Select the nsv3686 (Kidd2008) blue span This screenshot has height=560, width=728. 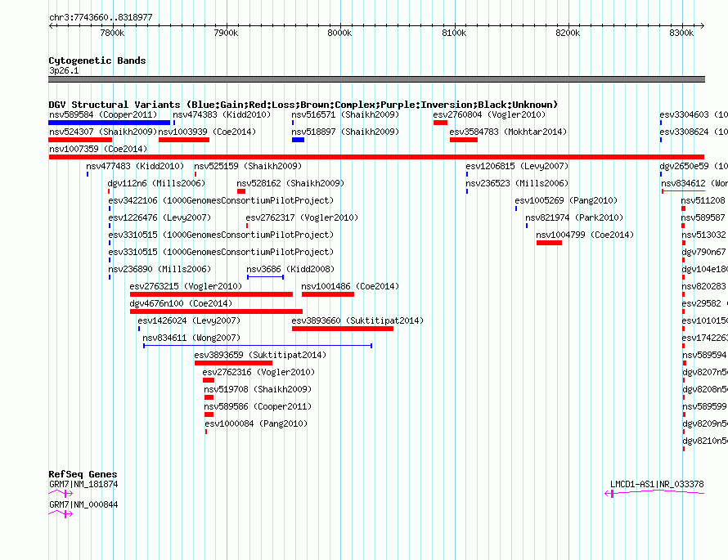(x=266, y=277)
